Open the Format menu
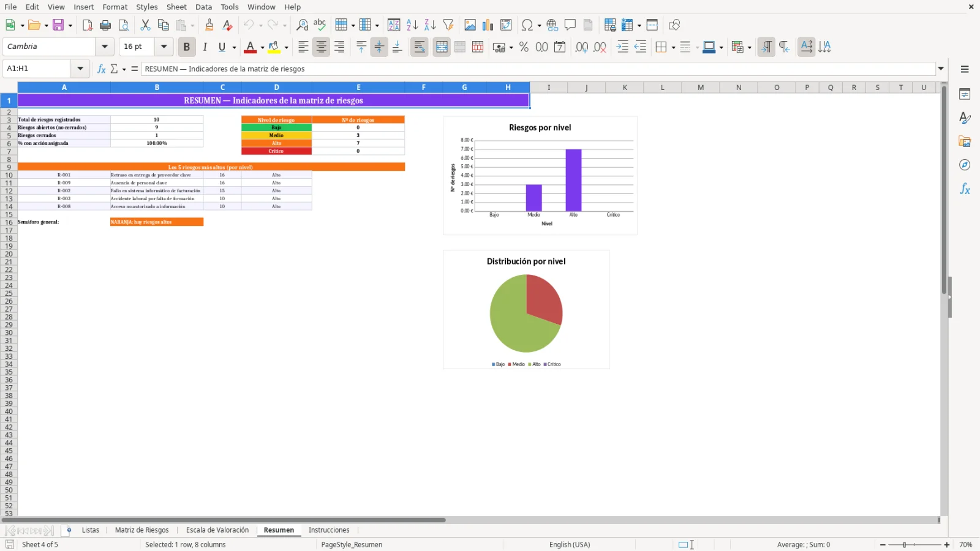 (x=115, y=7)
